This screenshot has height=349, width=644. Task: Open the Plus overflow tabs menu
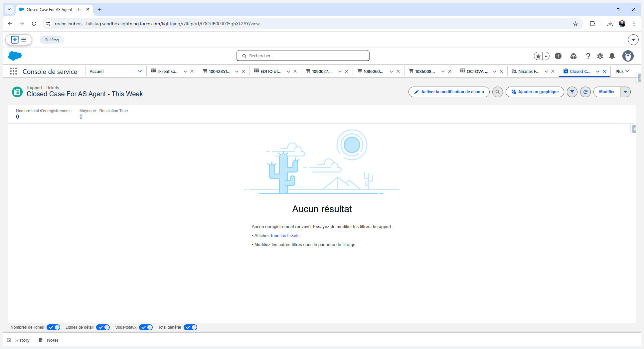[622, 71]
